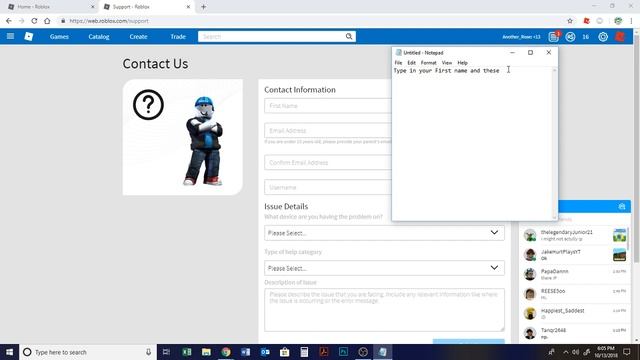Bookmark this page with the star icon

[570, 21]
